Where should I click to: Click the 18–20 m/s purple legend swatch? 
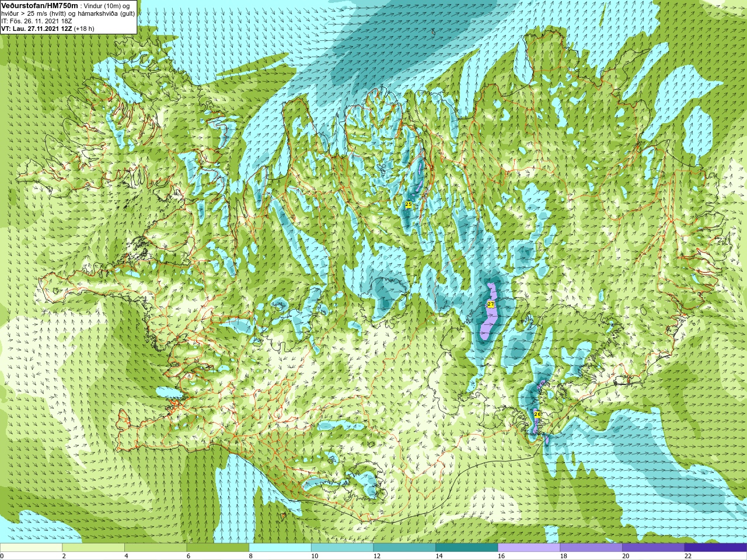tap(591, 548)
